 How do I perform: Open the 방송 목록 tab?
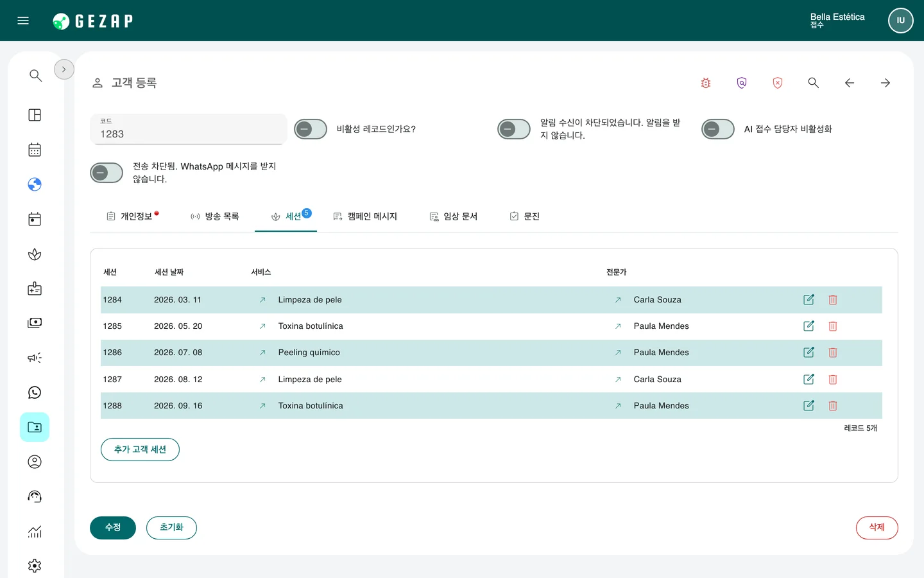[x=215, y=216]
